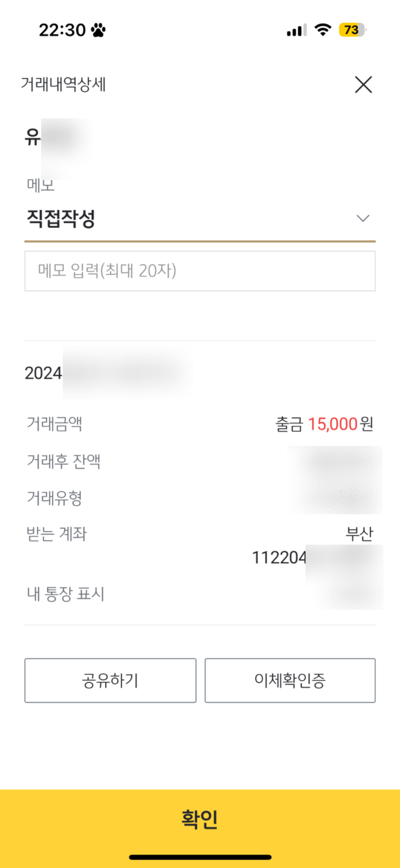The height and width of the screenshot is (868, 400).
Task: Tap the 내 통장 표시 row
Action: [x=66, y=594]
